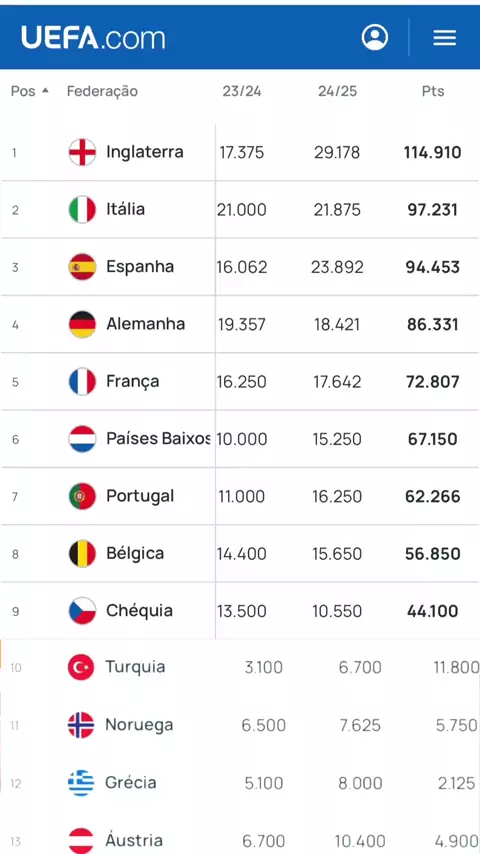Open the Países Baixos federation link
The height and width of the screenshot is (854, 480).
[x=158, y=438]
